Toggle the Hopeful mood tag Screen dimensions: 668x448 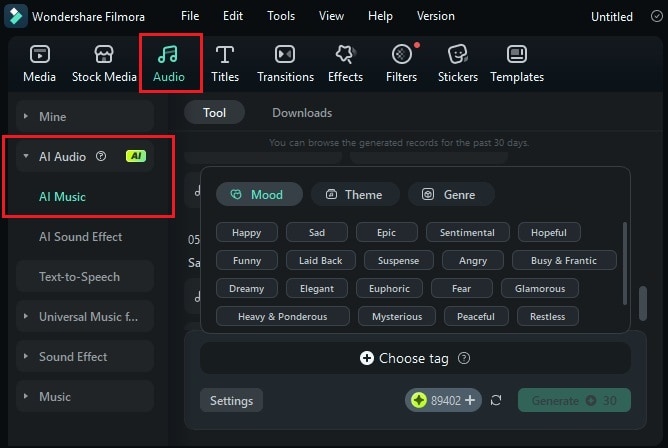coord(549,233)
